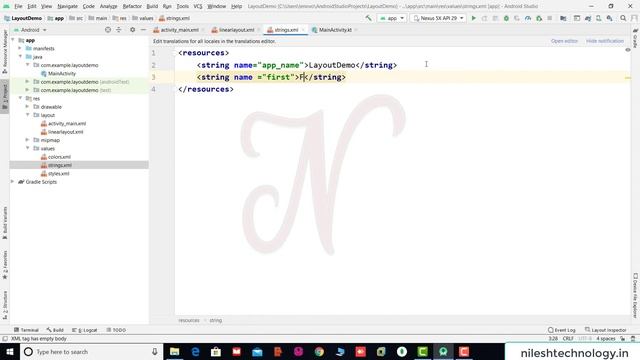Click the Apply Changes and Restart Activity icon

click(484, 18)
